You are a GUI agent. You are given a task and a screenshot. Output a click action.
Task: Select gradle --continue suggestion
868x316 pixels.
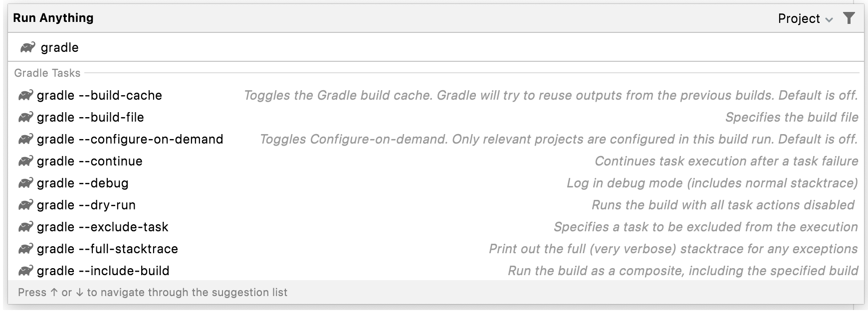point(435,161)
